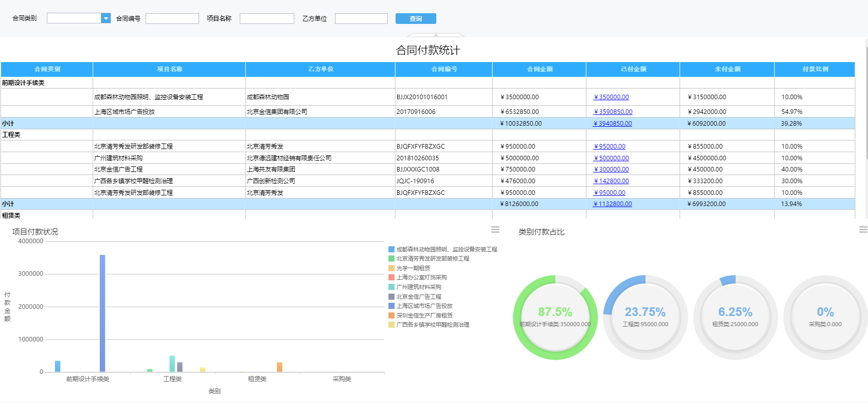Image resolution: width=868 pixels, height=403 pixels.
Task: Toggle 光学一期租赁 legend entry
Action: (413, 268)
